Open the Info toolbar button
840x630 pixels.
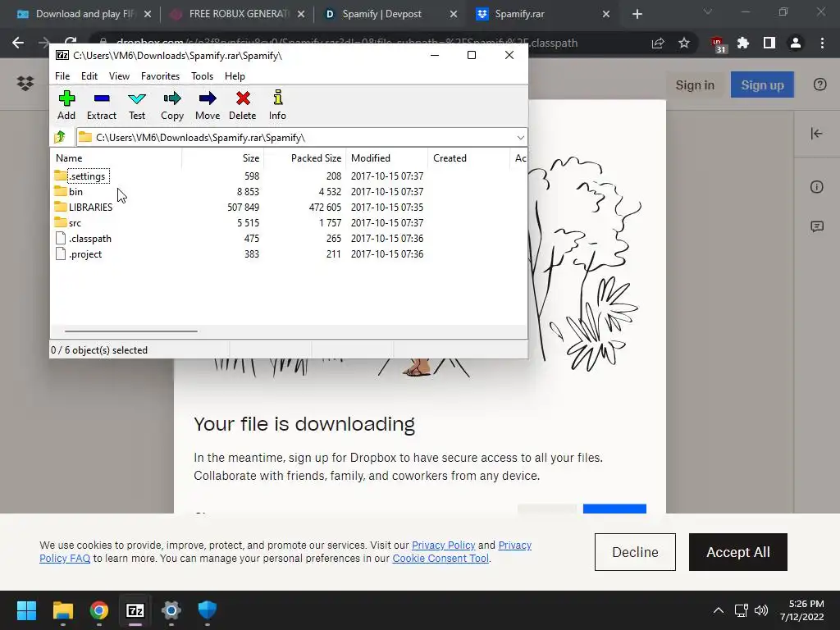[x=277, y=106]
